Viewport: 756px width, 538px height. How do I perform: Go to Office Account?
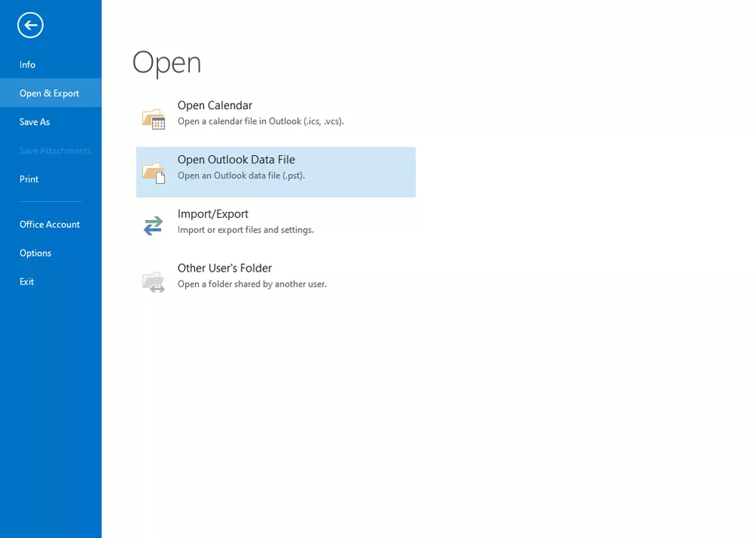click(50, 225)
